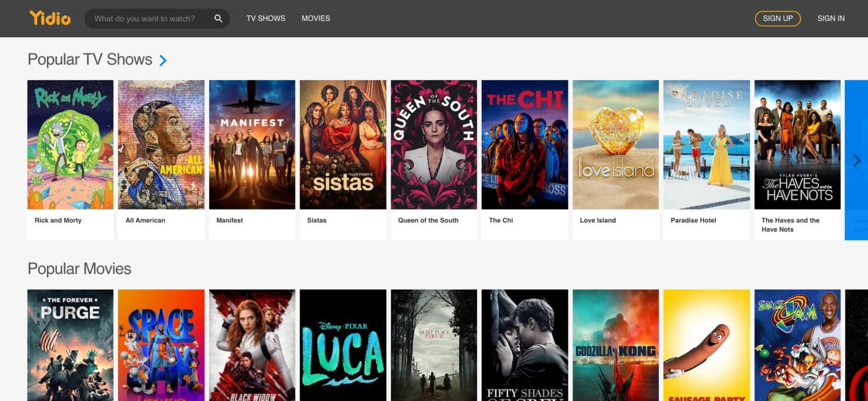Select the Queen of the South poster

pos(433,144)
